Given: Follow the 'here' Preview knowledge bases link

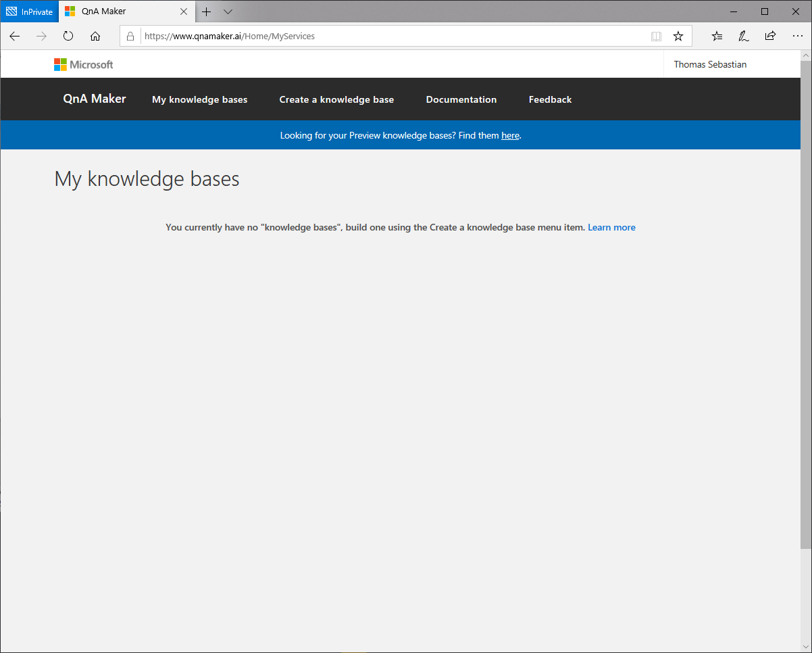Looking at the screenshot, I should point(510,136).
